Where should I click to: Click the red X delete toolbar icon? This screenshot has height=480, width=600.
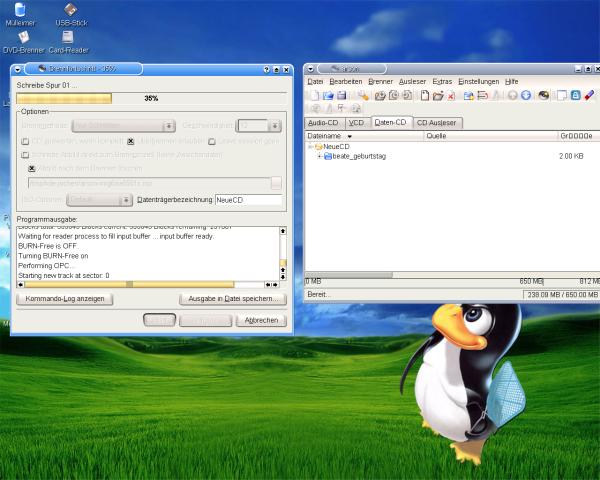point(452,95)
